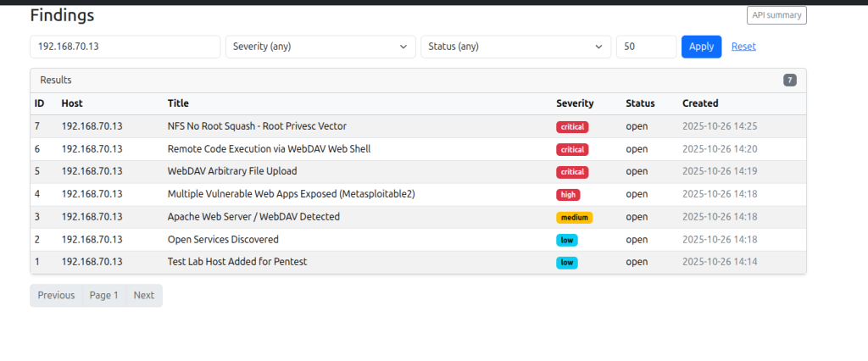
Task: Click the results count badge 7
Action: coord(790,81)
